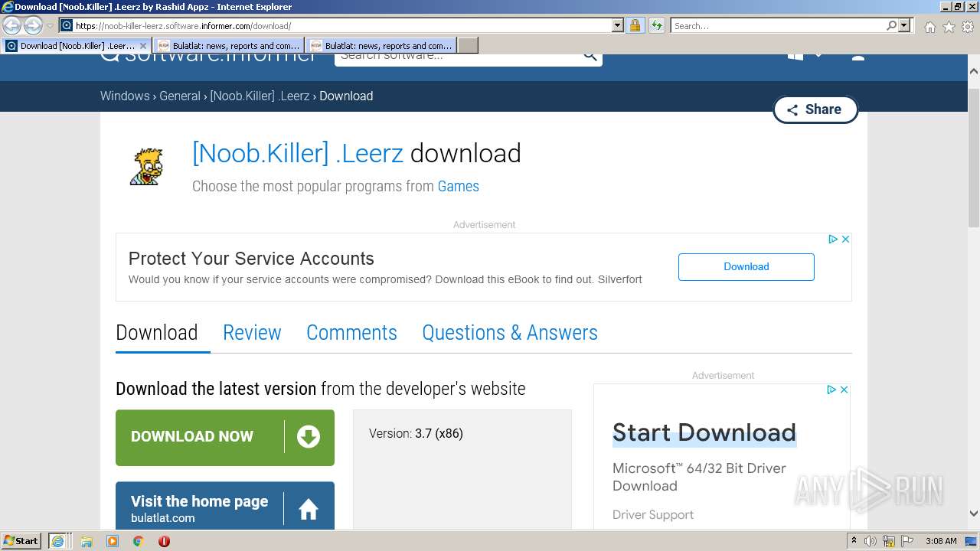Image resolution: width=980 pixels, height=551 pixels.
Task: Click the Share button
Action: 815,109
